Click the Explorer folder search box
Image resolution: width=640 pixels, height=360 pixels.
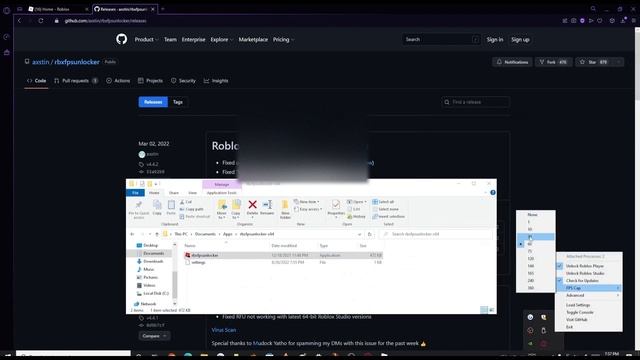[x=436, y=234]
